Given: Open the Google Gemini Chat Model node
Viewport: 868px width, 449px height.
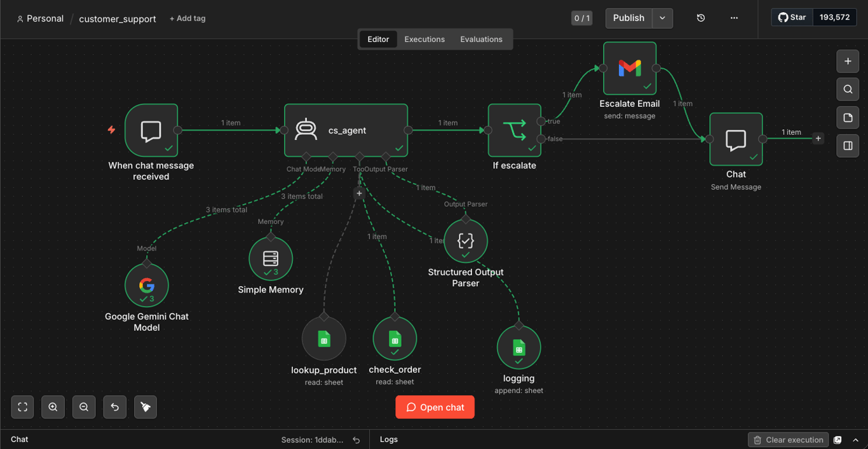Looking at the screenshot, I should (147, 286).
